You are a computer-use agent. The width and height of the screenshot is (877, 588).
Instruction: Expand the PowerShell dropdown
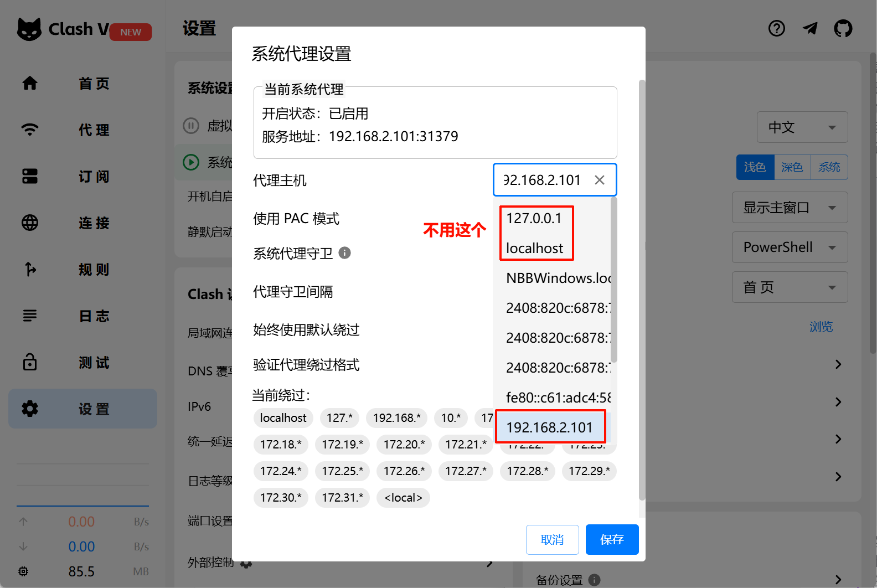click(x=789, y=247)
